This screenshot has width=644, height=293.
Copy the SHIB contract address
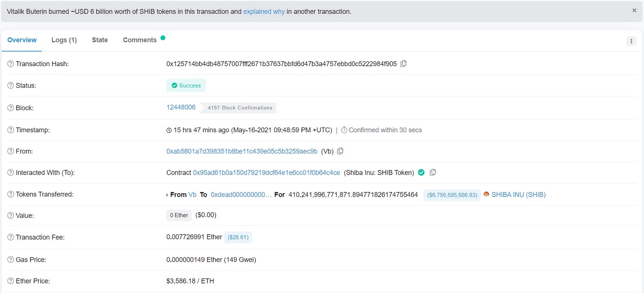pyautogui.click(x=433, y=173)
